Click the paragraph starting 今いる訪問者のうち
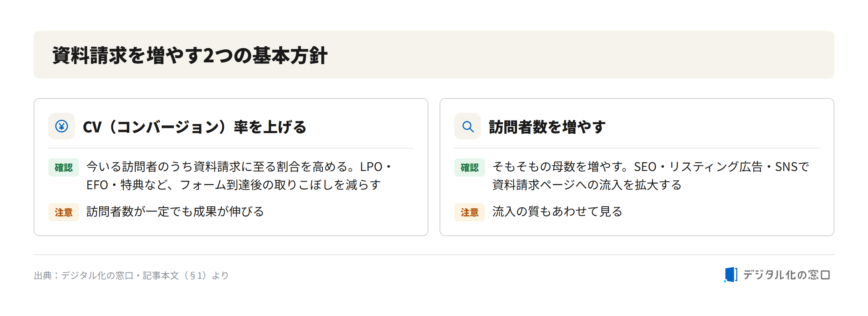The height and width of the screenshot is (316, 868). [239, 176]
